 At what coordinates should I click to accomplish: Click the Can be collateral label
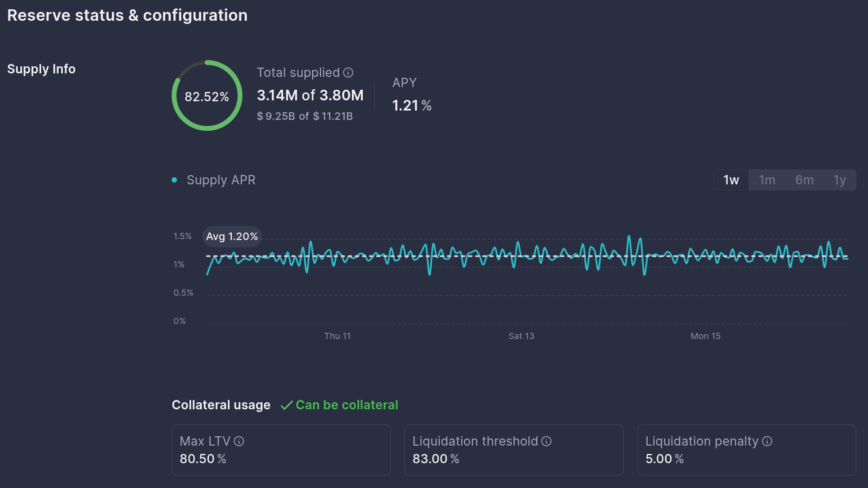coord(347,405)
